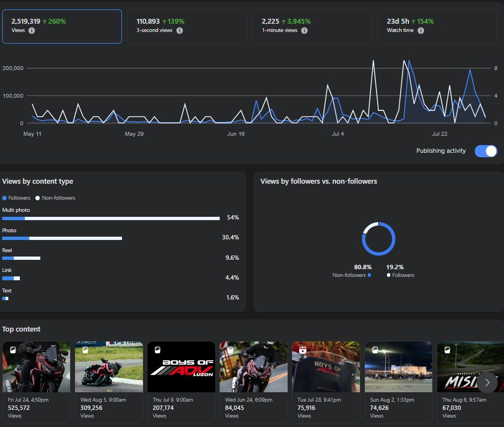Click the Views by content type heading
Viewport: 504px width, 427px height.
[x=38, y=182]
